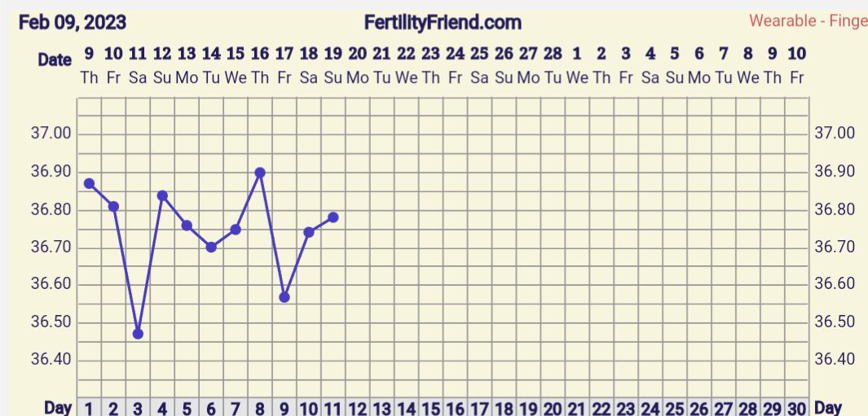Click the Date row label at top left
This screenshot has height=416, width=868.
(55, 60)
